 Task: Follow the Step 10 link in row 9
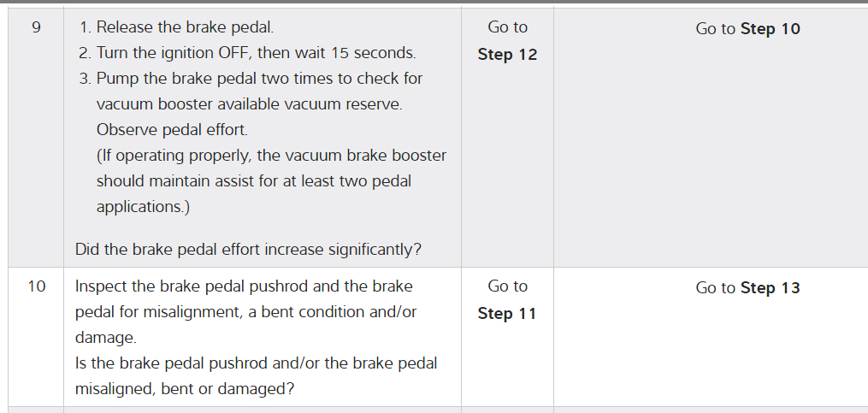770,29
